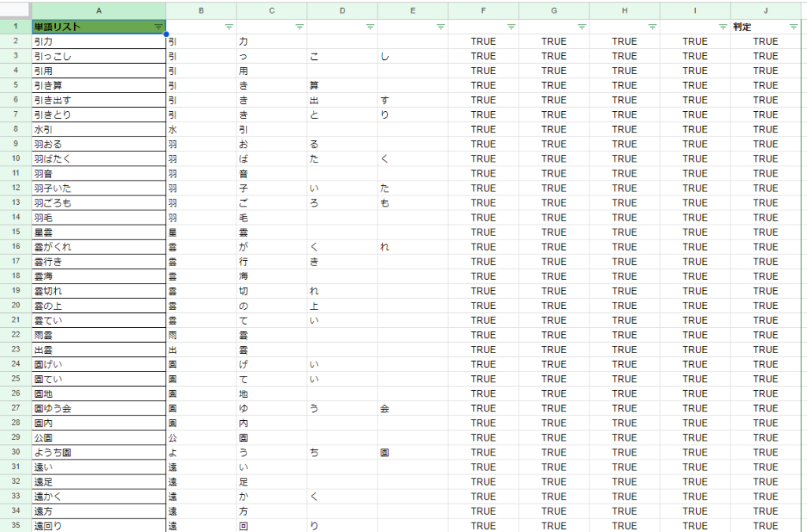Screen dimensions: 807x532
Task: Select cell 雲海 in column A
Action: click(99, 277)
